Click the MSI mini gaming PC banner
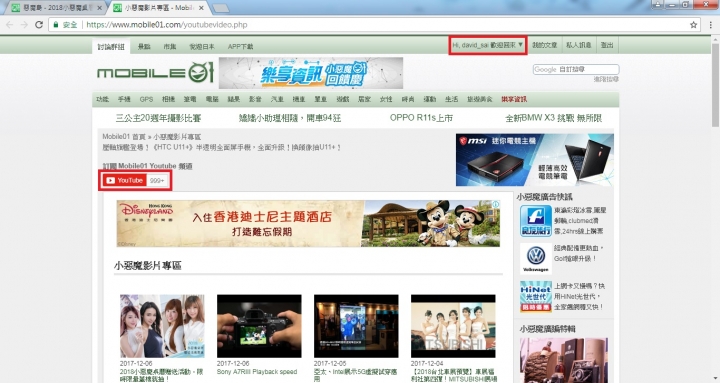Screen dimensions: 720x383 tap(534, 160)
